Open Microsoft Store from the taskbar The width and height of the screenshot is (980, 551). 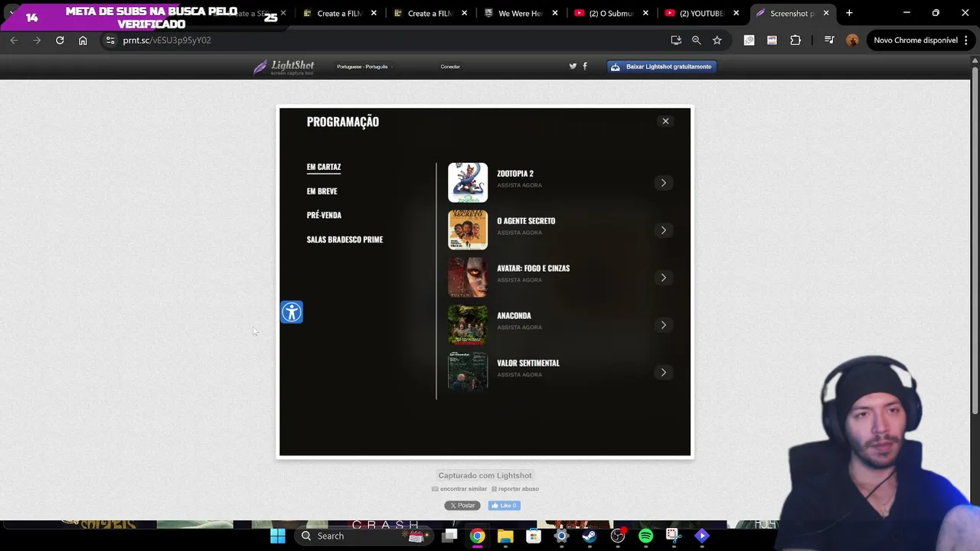click(x=534, y=536)
